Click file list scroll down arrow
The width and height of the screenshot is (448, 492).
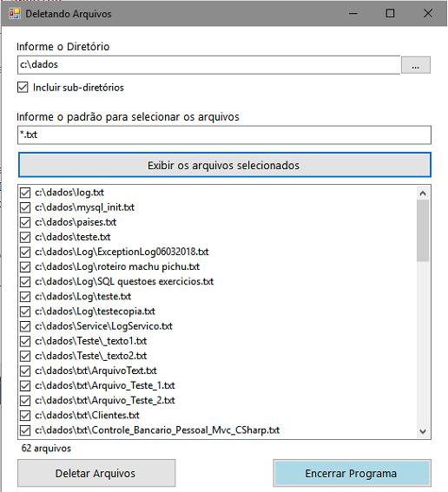[423, 431]
